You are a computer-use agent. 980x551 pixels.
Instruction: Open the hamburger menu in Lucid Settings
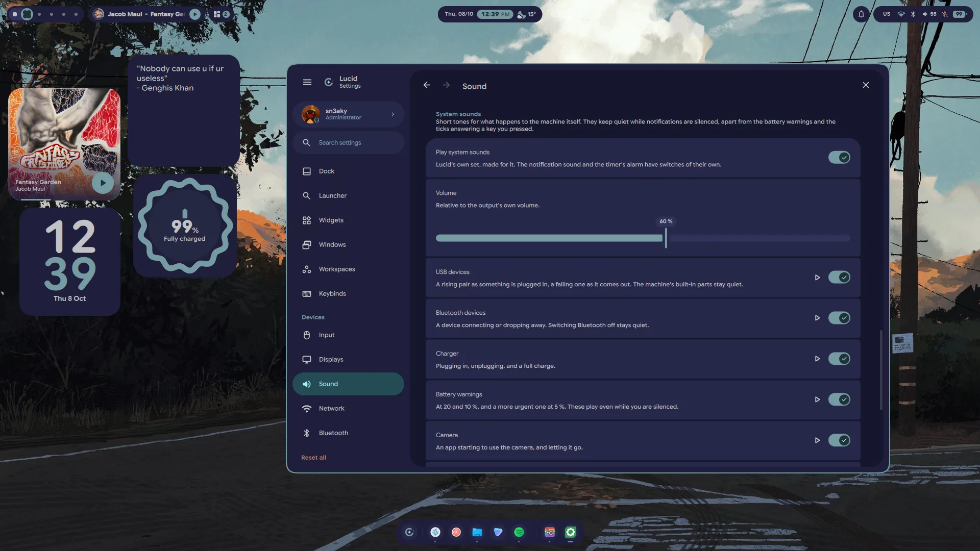(x=307, y=82)
